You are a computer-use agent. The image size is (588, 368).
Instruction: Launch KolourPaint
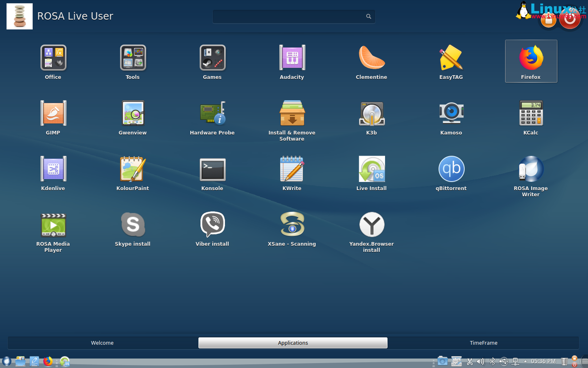point(132,173)
